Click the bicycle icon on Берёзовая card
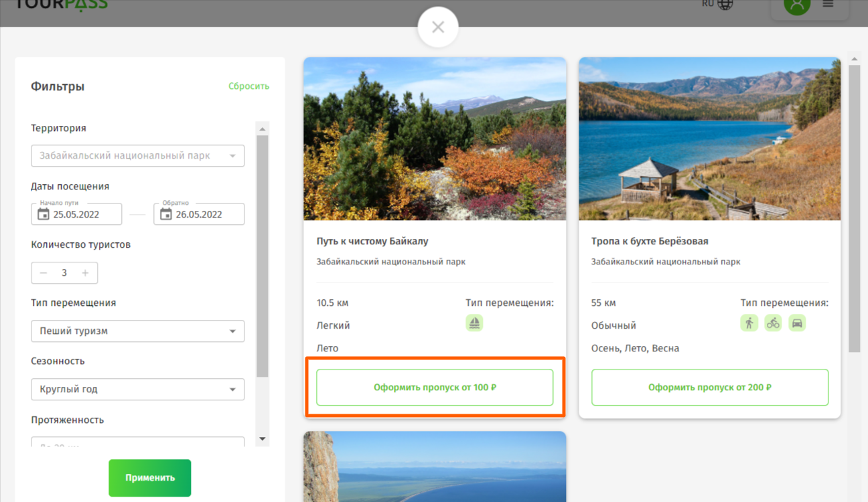Image resolution: width=868 pixels, height=502 pixels. pyautogui.click(x=773, y=323)
